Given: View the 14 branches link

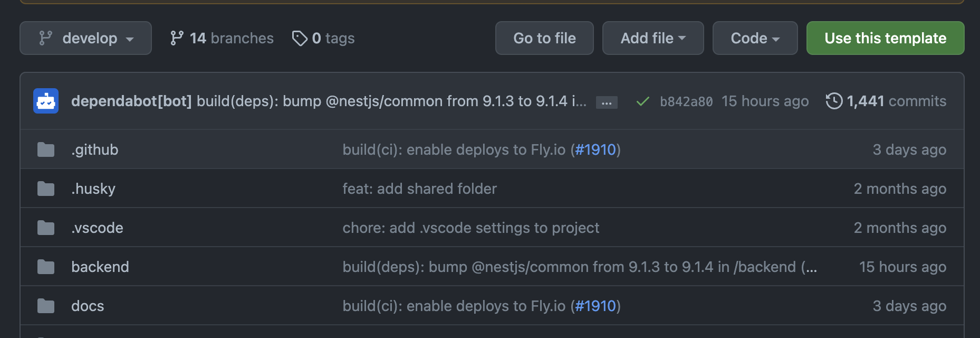Looking at the screenshot, I should click(222, 38).
